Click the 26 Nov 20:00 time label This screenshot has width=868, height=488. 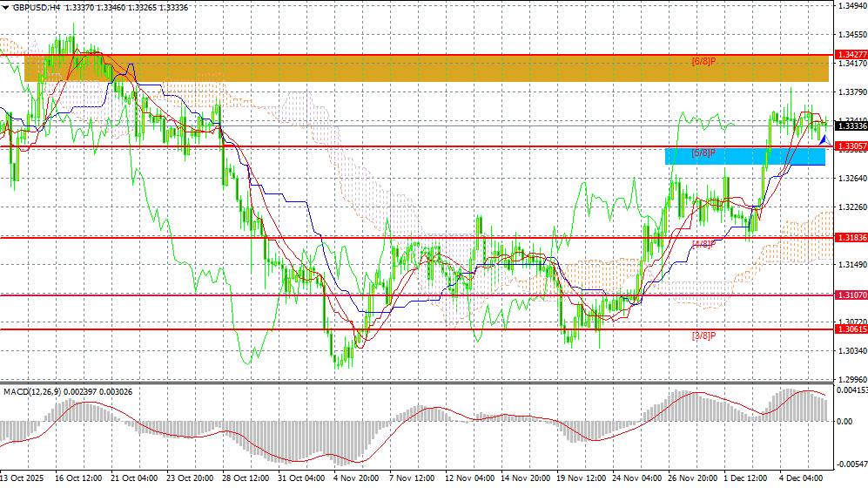(692, 478)
